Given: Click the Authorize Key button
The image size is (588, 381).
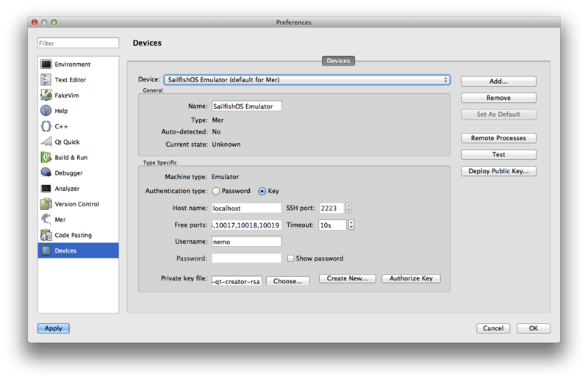Looking at the screenshot, I should pos(411,278).
